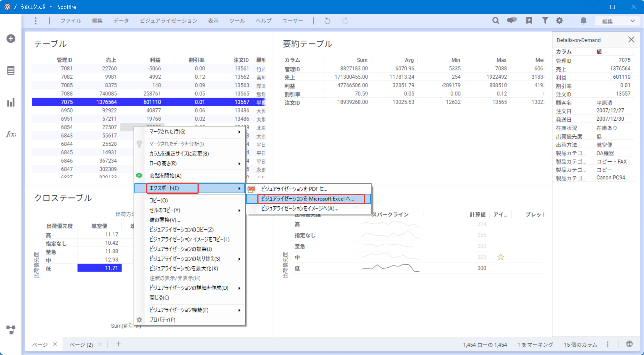Viewport: 644px width, 355px height.
Task: Sort table by 売上 column header
Action: (111, 60)
